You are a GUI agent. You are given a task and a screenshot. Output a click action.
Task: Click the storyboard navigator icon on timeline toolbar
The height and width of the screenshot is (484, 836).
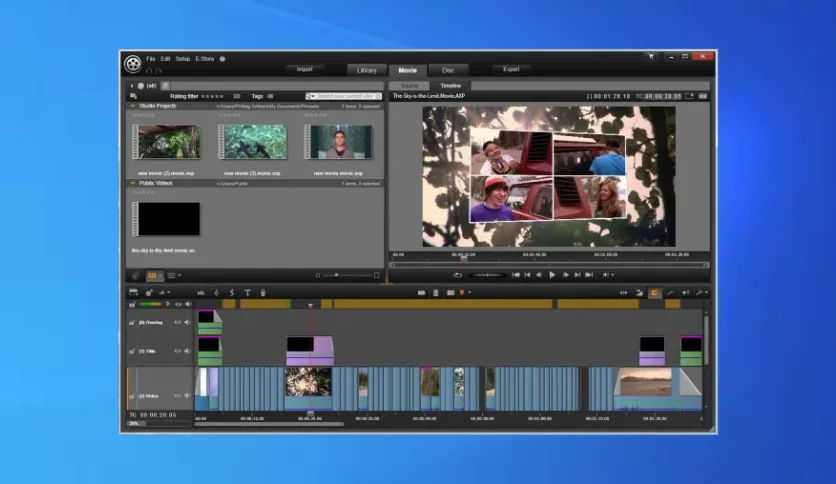pyautogui.click(x=133, y=293)
